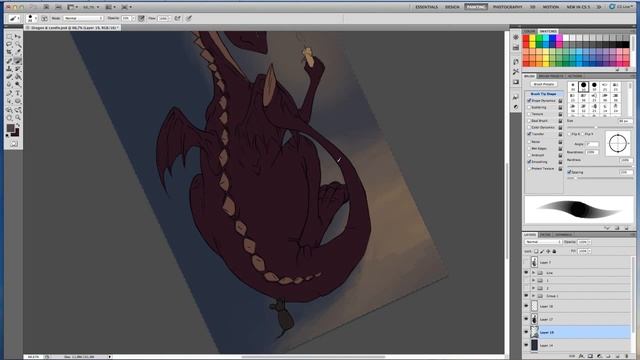The width and height of the screenshot is (640, 360).
Task: Show Layer 7 by clicking visibility box
Action: pyautogui.click(x=526, y=262)
